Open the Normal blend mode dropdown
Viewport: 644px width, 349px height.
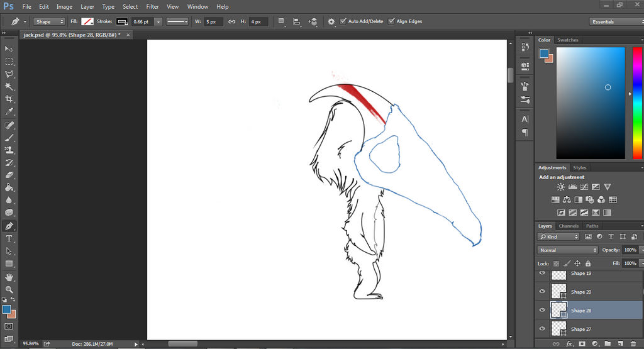(568, 250)
